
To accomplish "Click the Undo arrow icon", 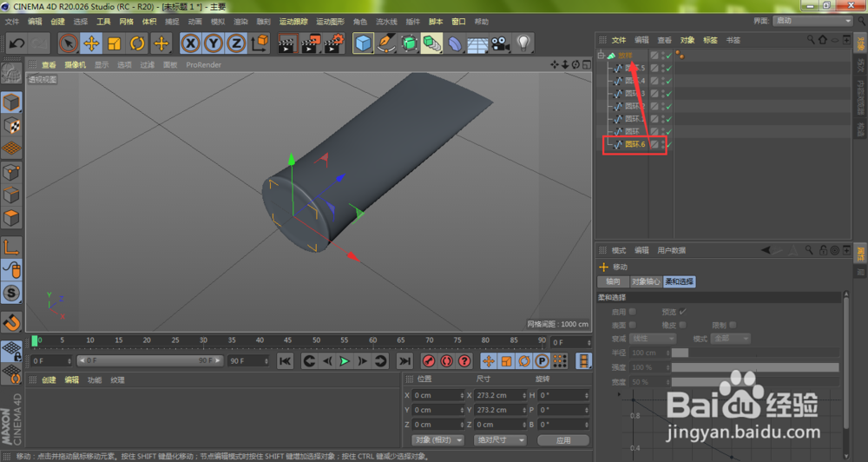I will (x=16, y=43).
